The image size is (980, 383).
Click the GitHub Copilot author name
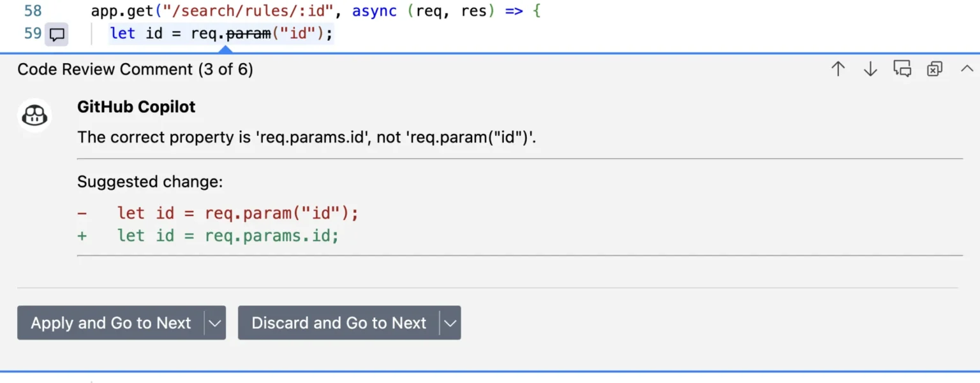point(136,106)
